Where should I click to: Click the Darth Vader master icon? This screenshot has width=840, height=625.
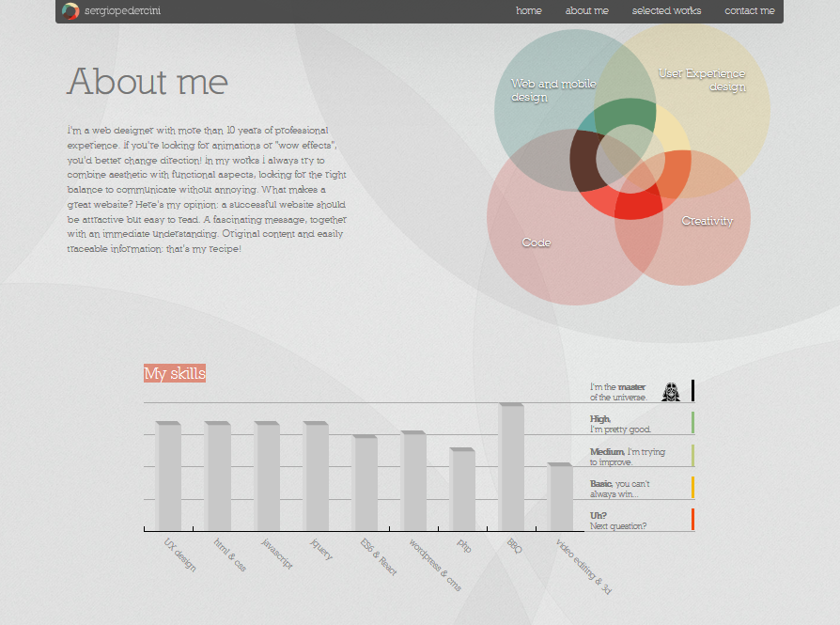coord(670,392)
